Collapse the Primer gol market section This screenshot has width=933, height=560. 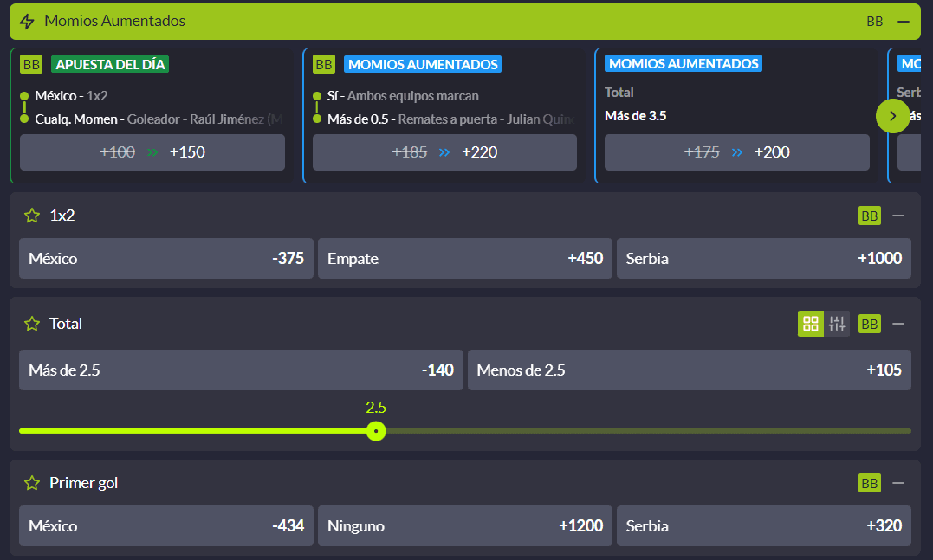pos(898,483)
